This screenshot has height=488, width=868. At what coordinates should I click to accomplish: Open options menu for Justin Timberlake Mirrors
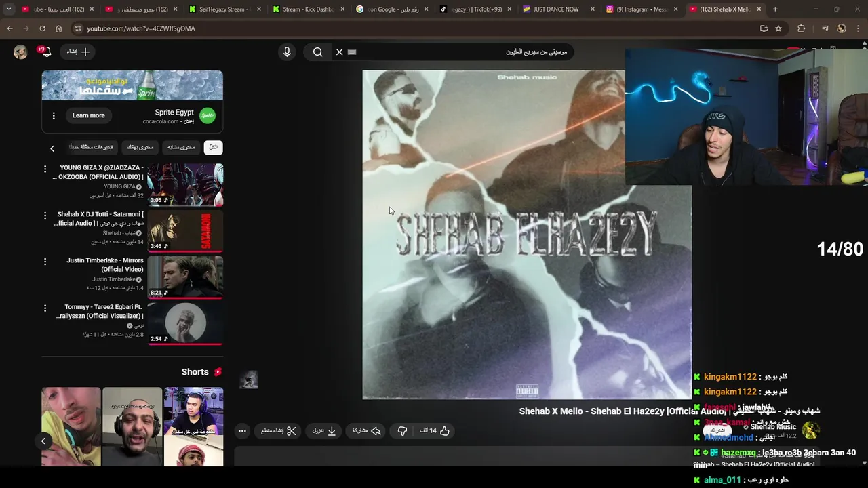pos(45,262)
